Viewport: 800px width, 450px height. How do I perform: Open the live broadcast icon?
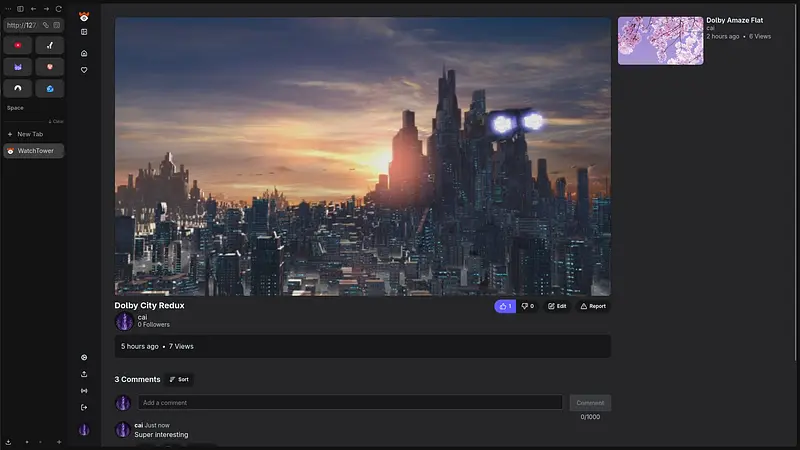point(84,391)
